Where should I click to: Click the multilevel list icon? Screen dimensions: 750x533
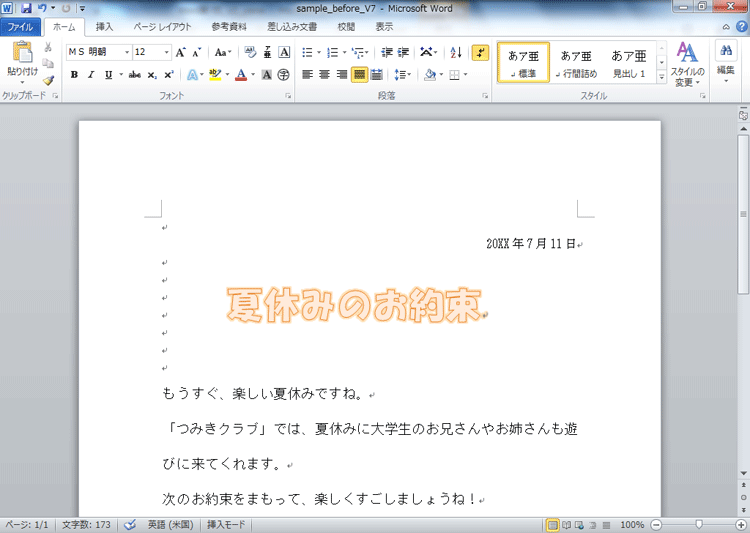[360, 52]
